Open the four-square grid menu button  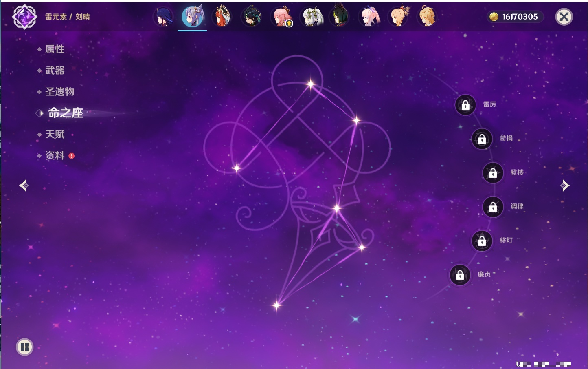click(24, 347)
